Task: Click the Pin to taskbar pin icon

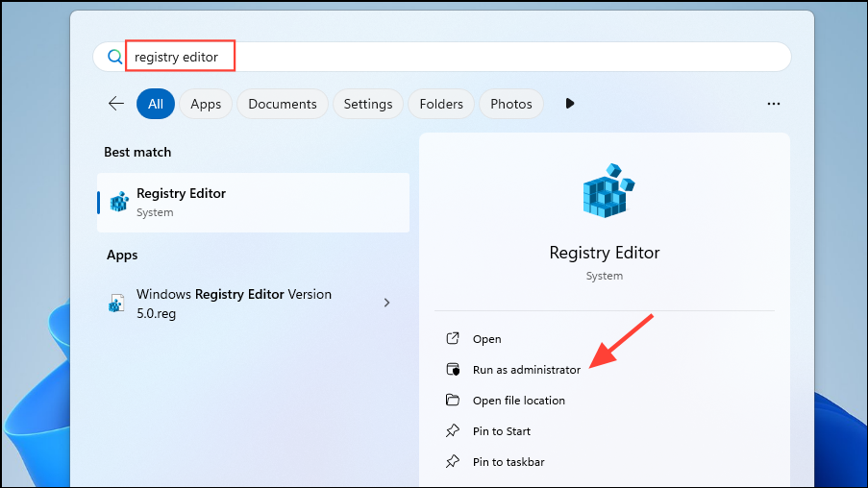Action: 453,461
